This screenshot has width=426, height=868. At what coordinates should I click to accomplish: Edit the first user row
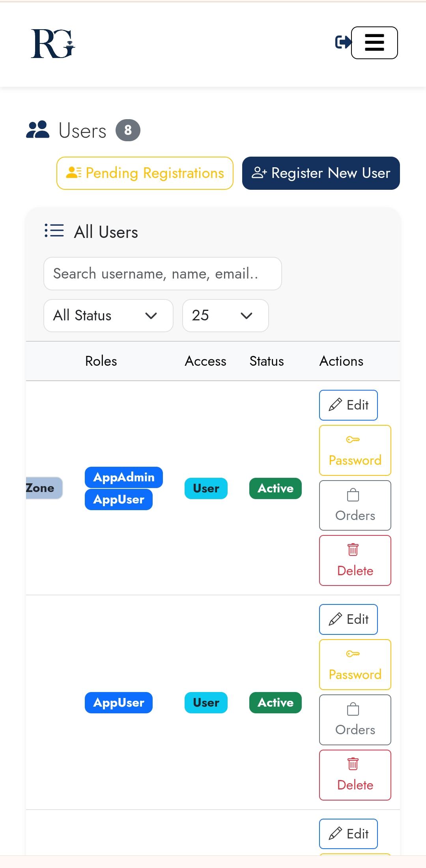coord(348,405)
